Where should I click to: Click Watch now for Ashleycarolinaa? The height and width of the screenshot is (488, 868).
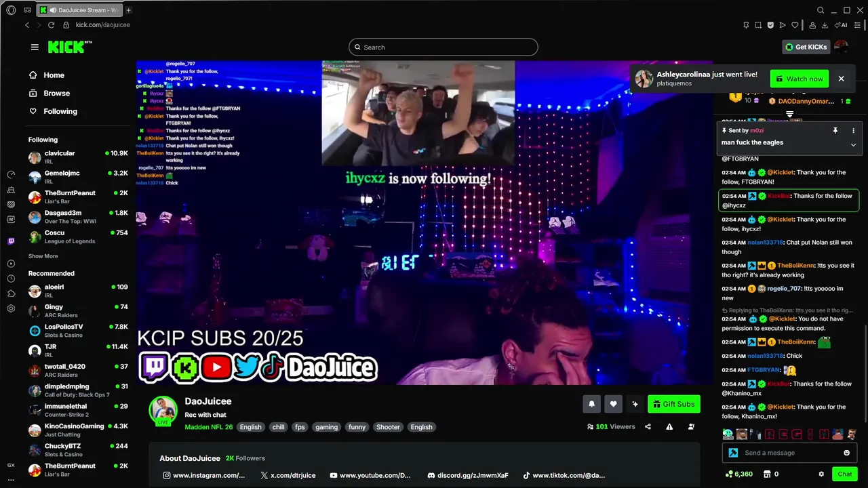tap(799, 79)
